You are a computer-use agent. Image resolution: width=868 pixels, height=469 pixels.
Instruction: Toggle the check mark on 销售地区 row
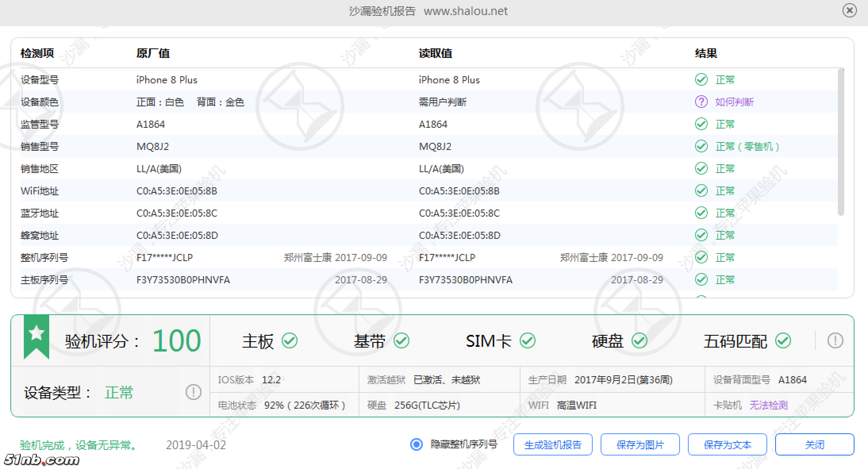pyautogui.click(x=701, y=168)
